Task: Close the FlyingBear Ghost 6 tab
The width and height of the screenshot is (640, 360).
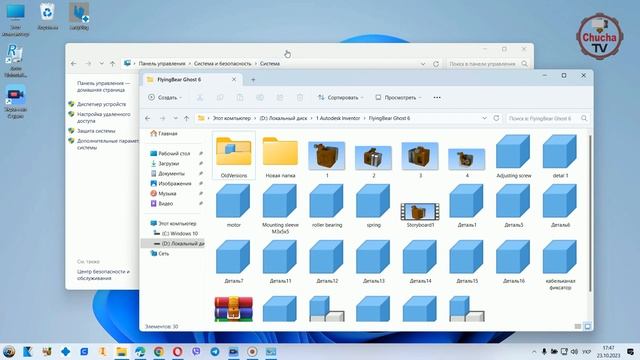Action: tap(234, 79)
